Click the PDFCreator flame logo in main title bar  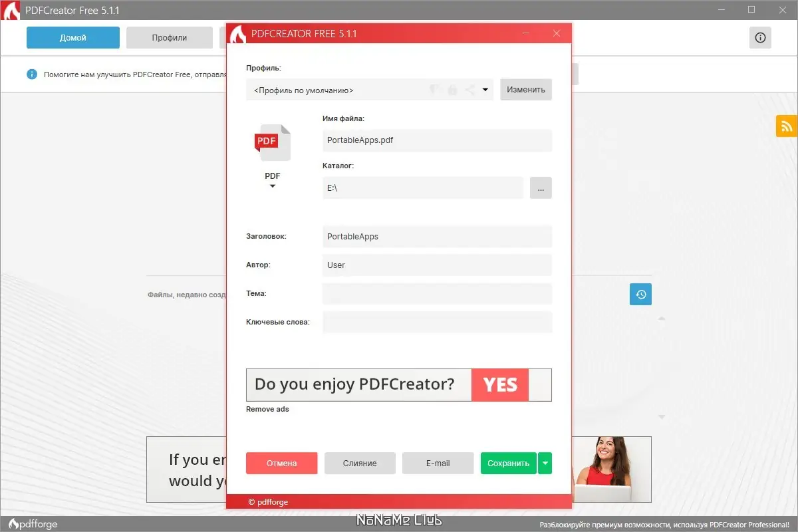point(11,11)
